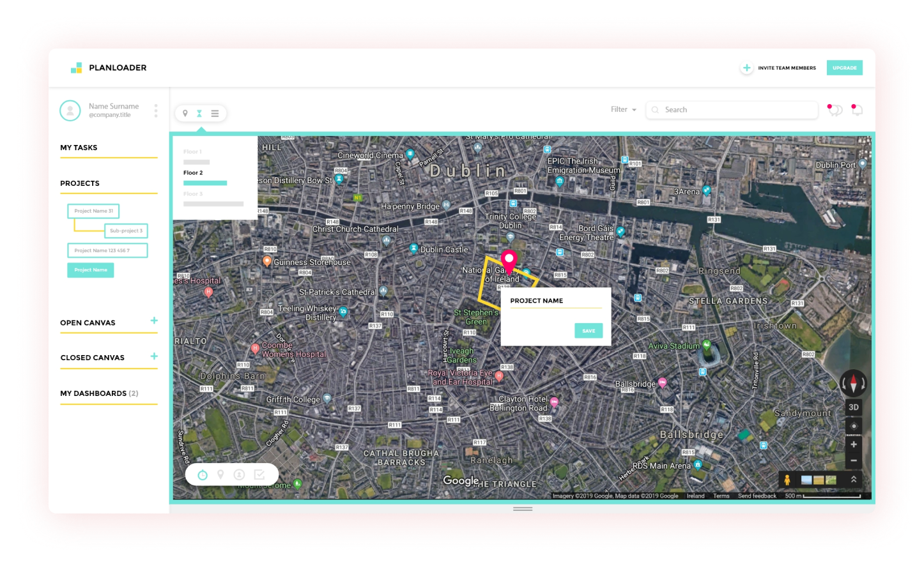Toggle the 3D map view
The height and width of the screenshot is (562, 924).
[x=854, y=407]
